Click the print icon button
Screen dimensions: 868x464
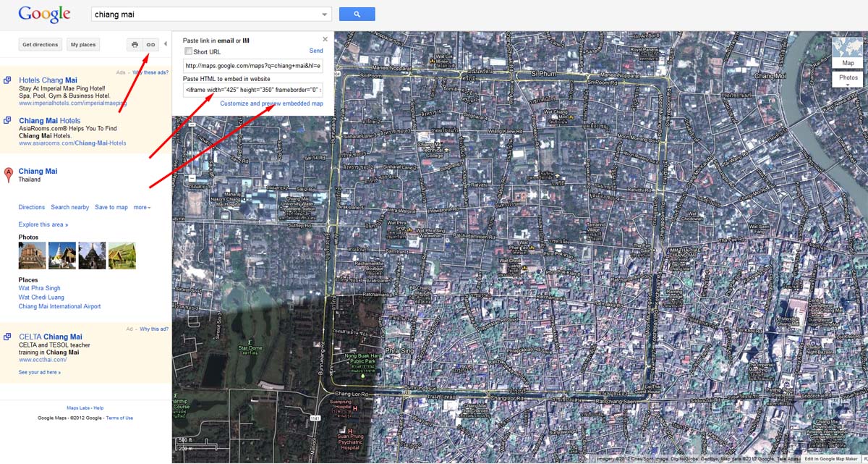[x=135, y=45]
